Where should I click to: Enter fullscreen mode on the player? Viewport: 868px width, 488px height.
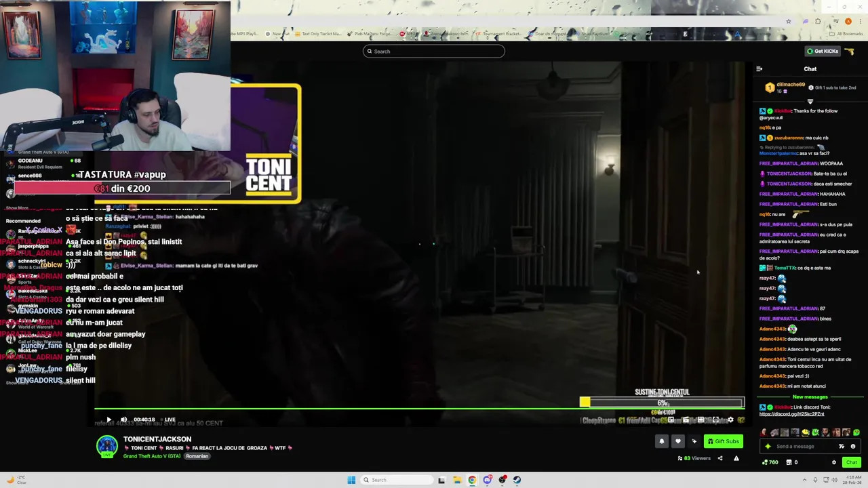[x=715, y=420]
